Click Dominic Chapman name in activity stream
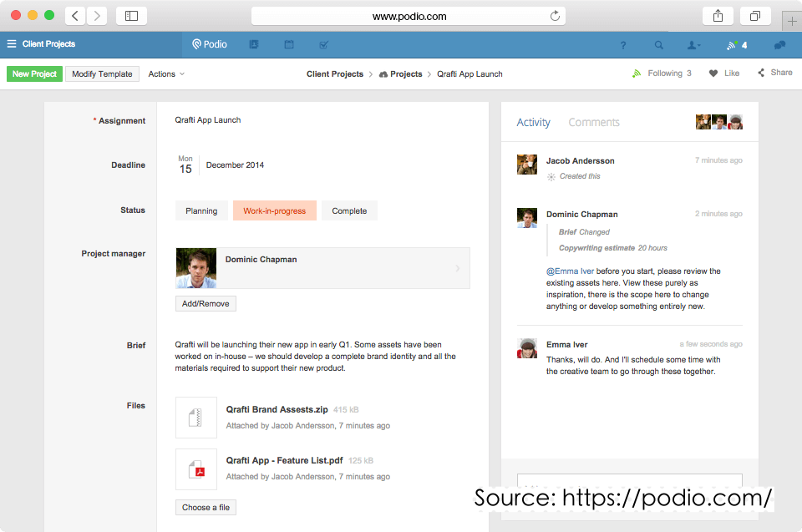 click(581, 215)
